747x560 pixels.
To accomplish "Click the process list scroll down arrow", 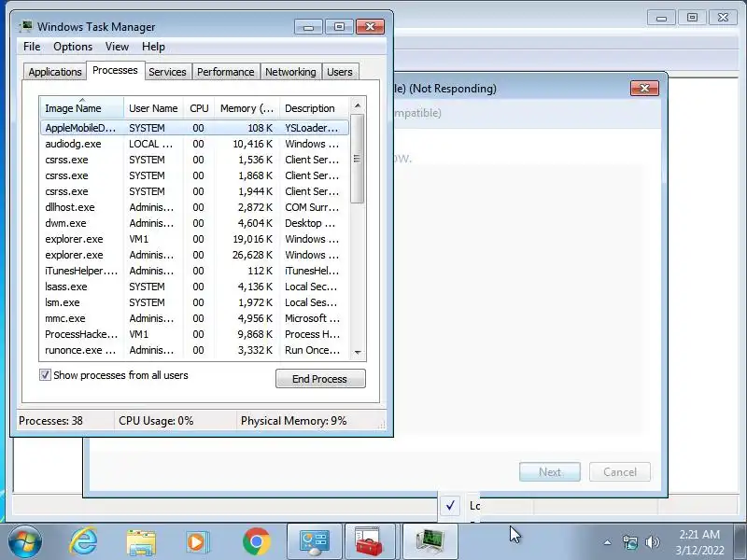I will pos(358,353).
